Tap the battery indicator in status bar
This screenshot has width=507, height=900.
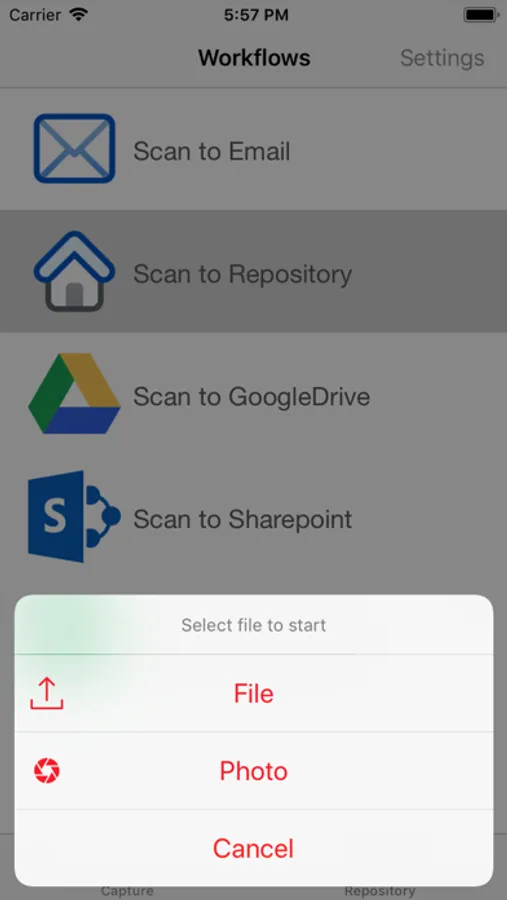click(481, 15)
